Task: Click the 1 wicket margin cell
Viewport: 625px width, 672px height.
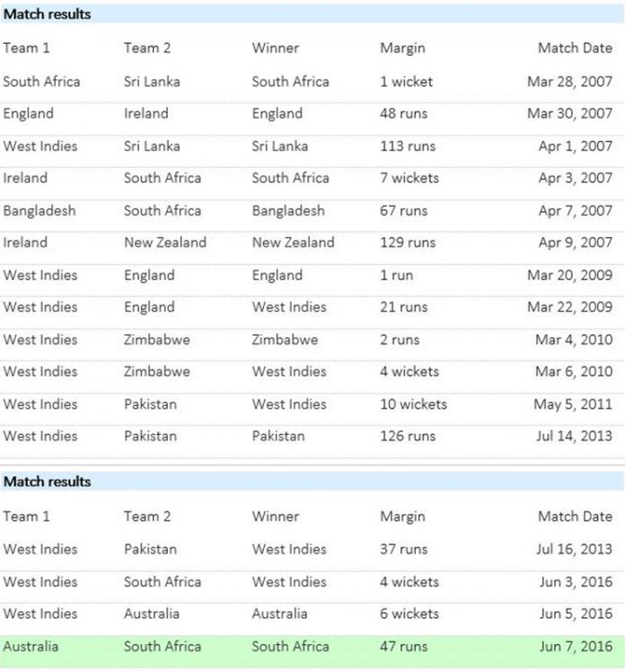Action: 406,82
